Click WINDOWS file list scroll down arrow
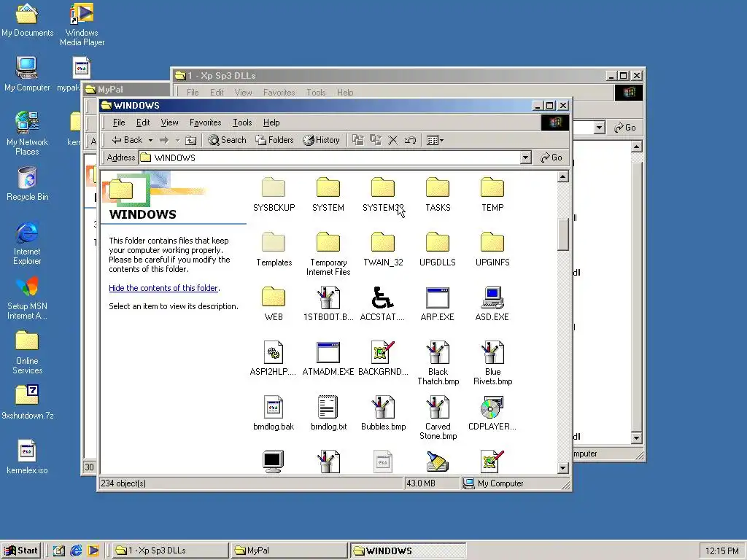The width and height of the screenshot is (747, 560). click(x=562, y=468)
